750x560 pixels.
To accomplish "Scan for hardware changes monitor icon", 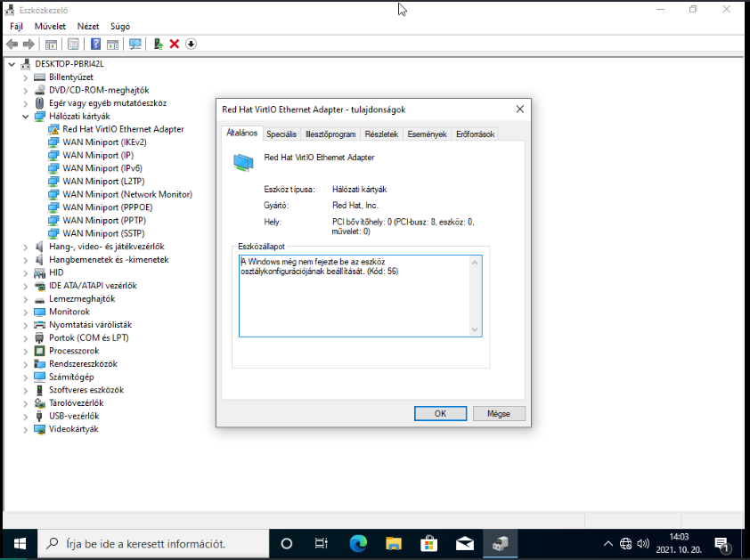I will 135,44.
